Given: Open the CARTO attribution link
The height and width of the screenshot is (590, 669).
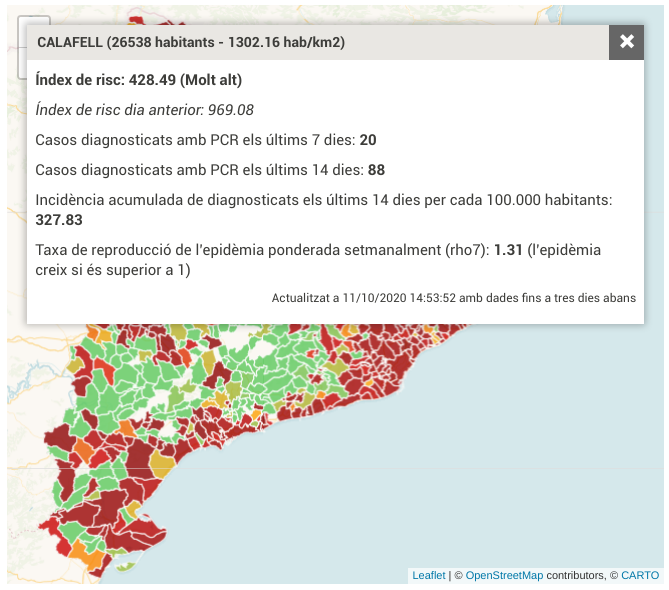Looking at the screenshot, I should tap(640, 576).
